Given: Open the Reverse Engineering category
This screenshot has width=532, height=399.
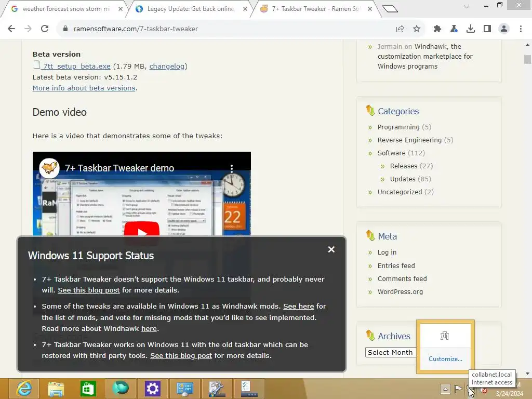Looking at the screenshot, I should point(409,140).
